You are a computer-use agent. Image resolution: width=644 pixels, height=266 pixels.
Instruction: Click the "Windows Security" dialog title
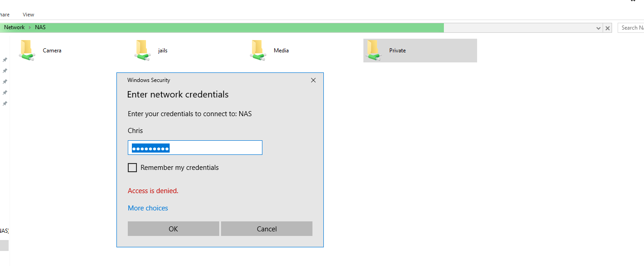click(149, 80)
